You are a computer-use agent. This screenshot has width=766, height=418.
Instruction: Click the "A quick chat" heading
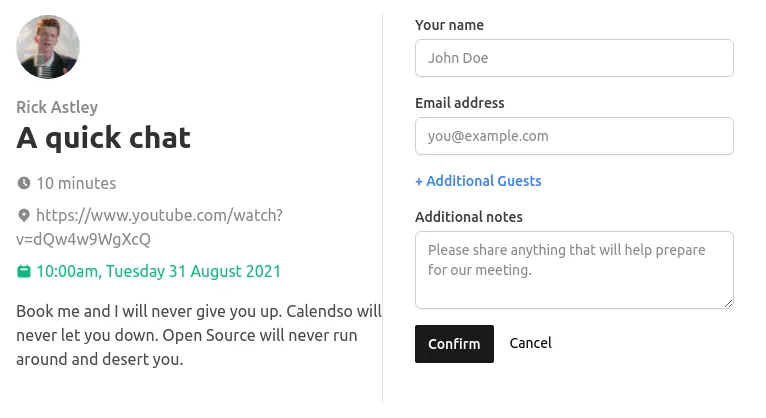104,137
